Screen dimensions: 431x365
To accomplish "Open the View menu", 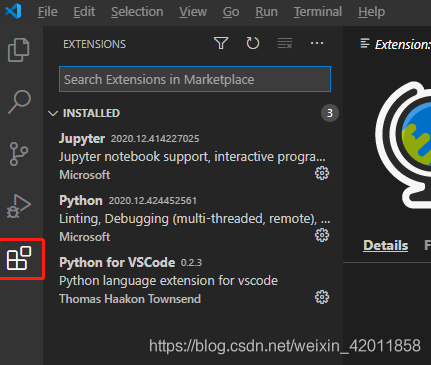I will tap(193, 12).
